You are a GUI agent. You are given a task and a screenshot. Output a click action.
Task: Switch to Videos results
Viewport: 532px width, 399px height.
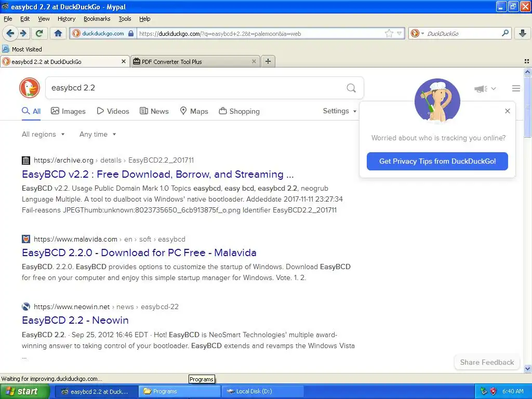pos(113,111)
